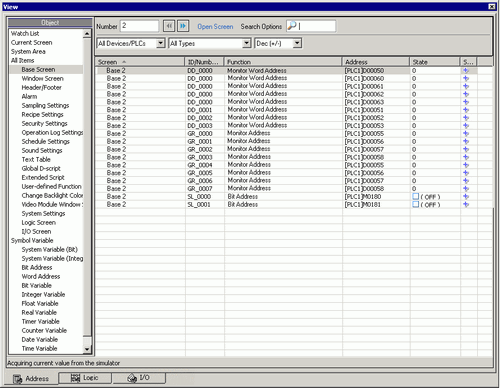The width and height of the screenshot is (500, 388).
Task: Click the blue pin icon on the D00052 row
Action: click(x=466, y=118)
